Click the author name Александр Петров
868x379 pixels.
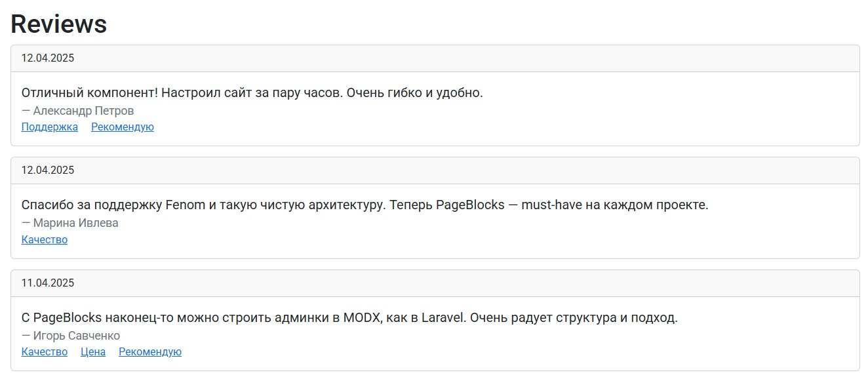tap(84, 111)
